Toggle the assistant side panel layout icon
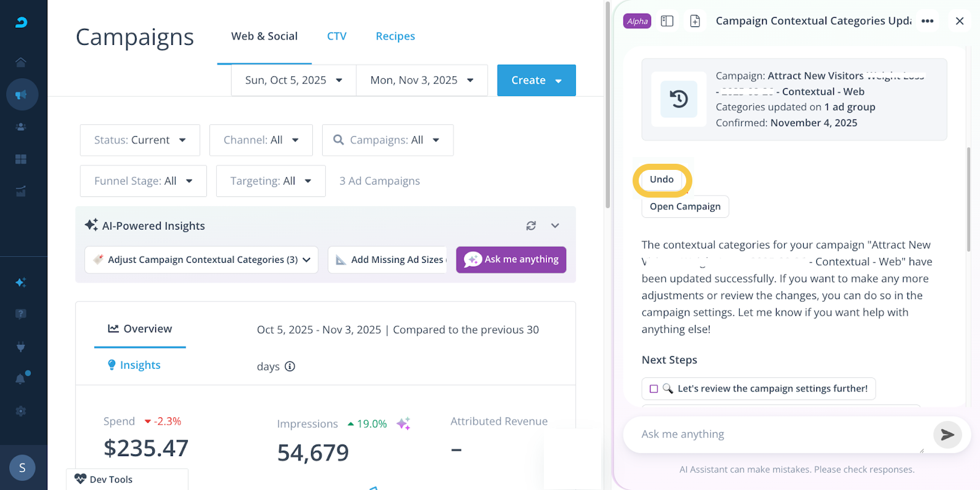The width and height of the screenshot is (980, 490). point(667,21)
